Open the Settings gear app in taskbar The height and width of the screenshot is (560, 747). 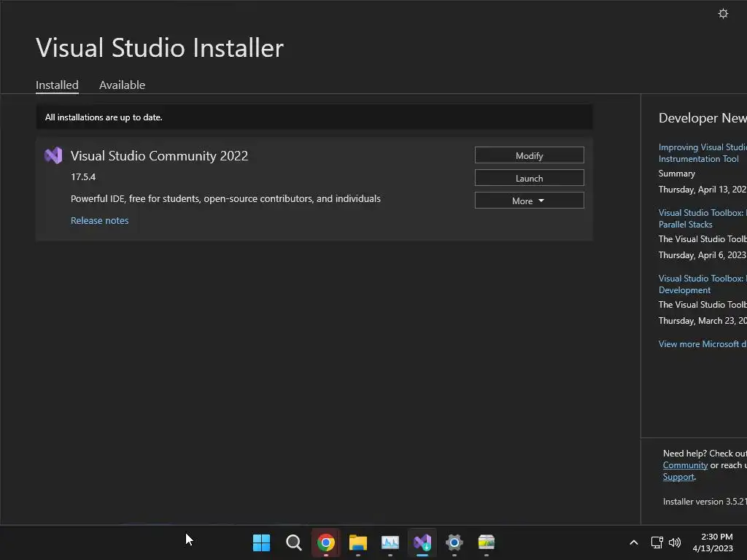point(454,542)
